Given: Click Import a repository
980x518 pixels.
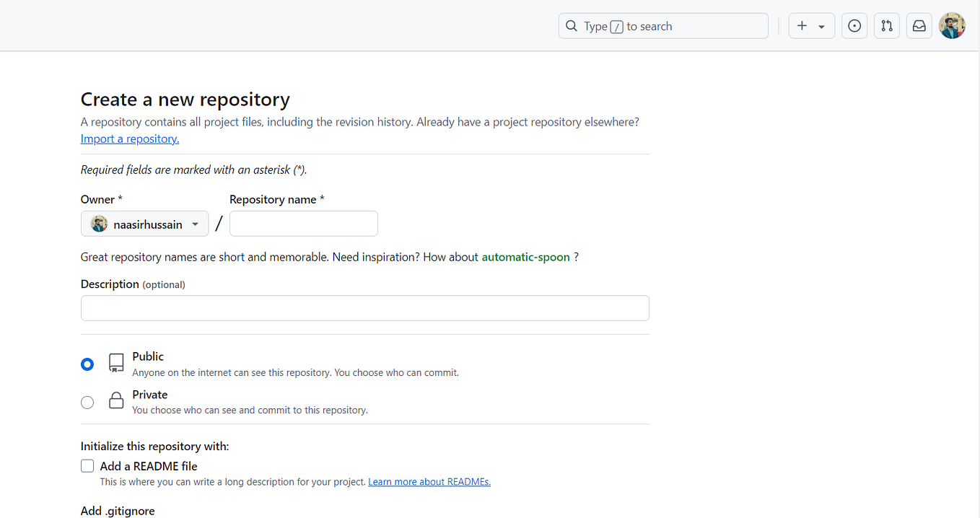Looking at the screenshot, I should click(129, 138).
